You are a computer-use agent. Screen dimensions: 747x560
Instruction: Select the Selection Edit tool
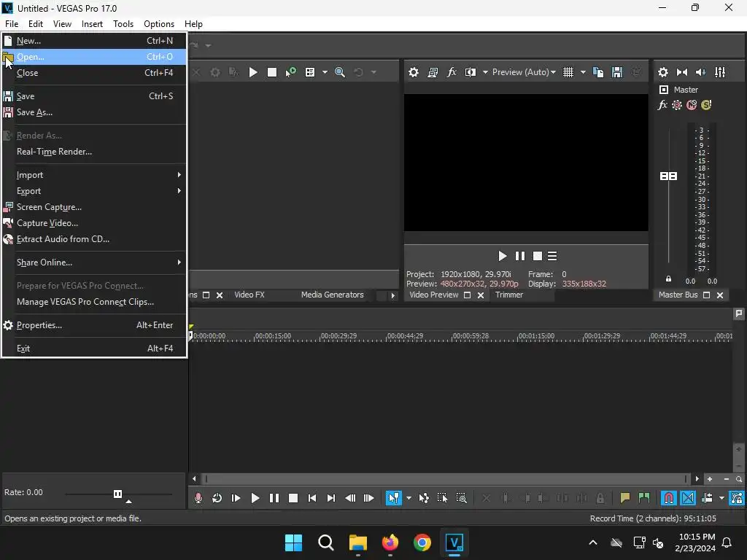click(442, 498)
